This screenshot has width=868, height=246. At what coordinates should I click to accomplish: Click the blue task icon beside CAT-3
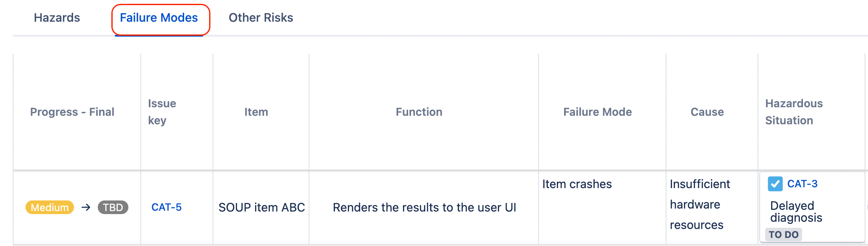tap(775, 184)
